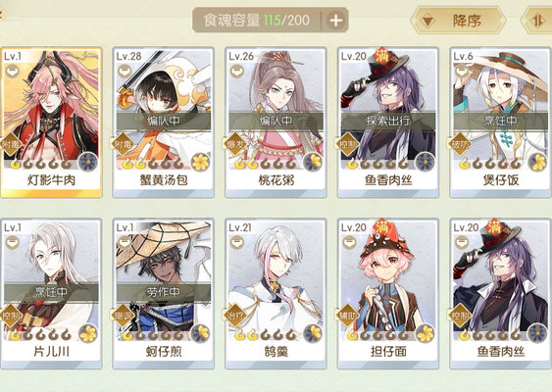Click the 满 max-level badge on 担仔面
552x392 pixels.
pyautogui.click(x=382, y=227)
